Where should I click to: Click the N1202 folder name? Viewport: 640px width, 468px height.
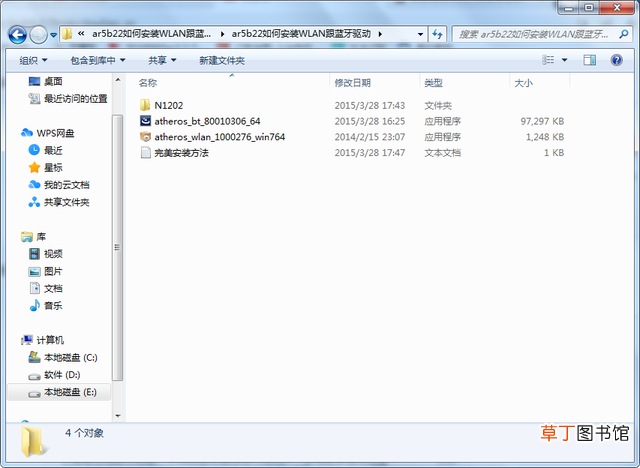pyautogui.click(x=169, y=105)
